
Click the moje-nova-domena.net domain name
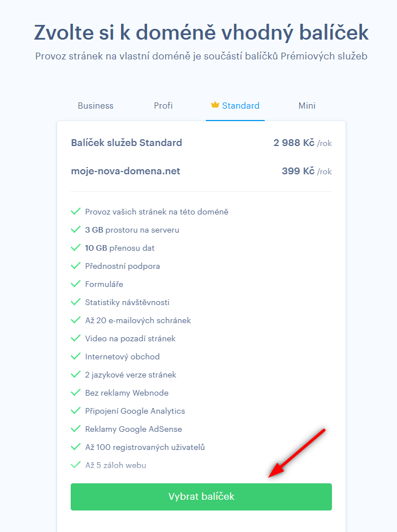pyautogui.click(x=126, y=171)
